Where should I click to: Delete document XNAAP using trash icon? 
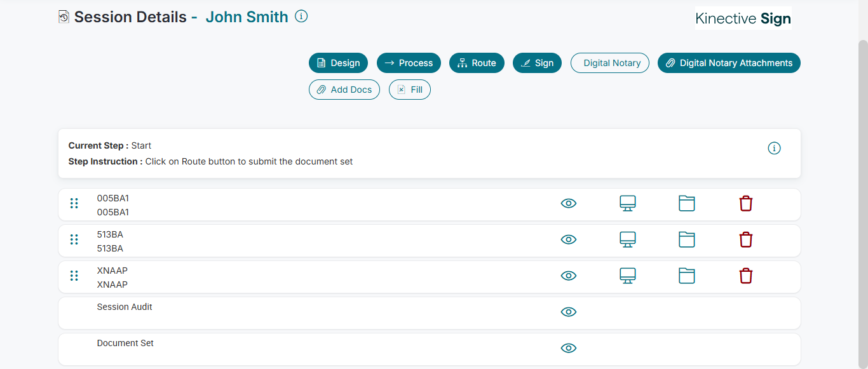point(746,276)
